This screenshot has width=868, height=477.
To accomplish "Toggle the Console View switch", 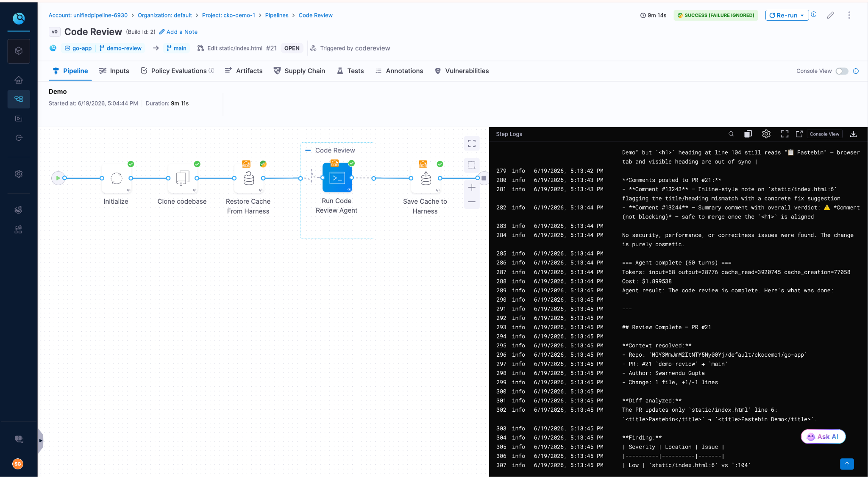I will pyautogui.click(x=842, y=71).
